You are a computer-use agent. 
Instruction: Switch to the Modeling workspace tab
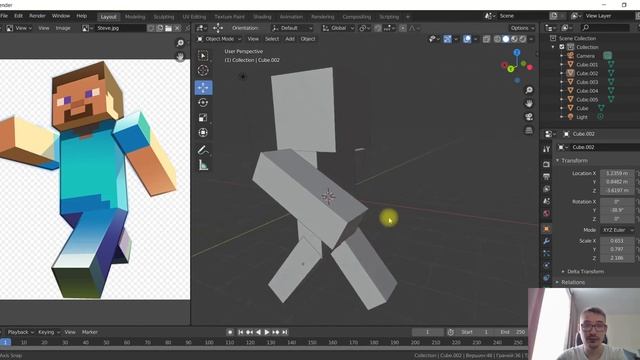pyautogui.click(x=135, y=17)
